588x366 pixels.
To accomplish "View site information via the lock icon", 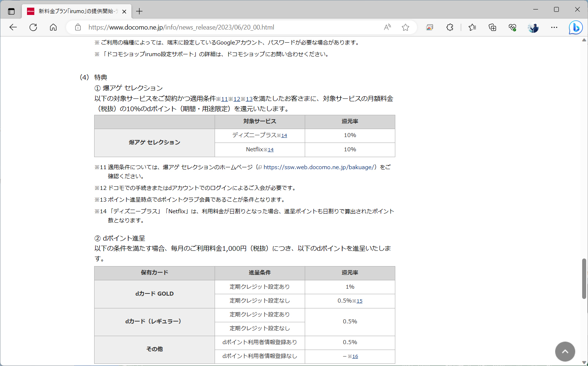I will click(x=78, y=27).
